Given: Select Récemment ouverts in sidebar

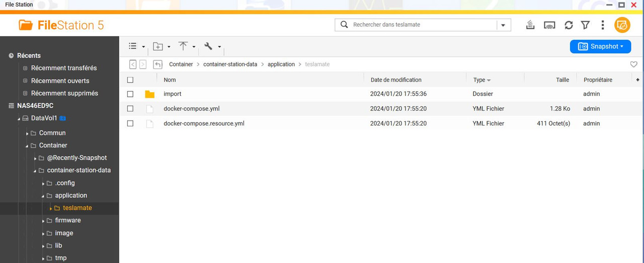Looking at the screenshot, I should click(60, 81).
